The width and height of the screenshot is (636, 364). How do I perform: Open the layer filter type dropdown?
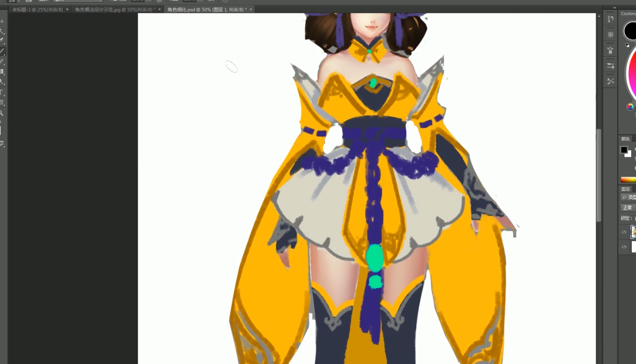pyautogui.click(x=628, y=197)
